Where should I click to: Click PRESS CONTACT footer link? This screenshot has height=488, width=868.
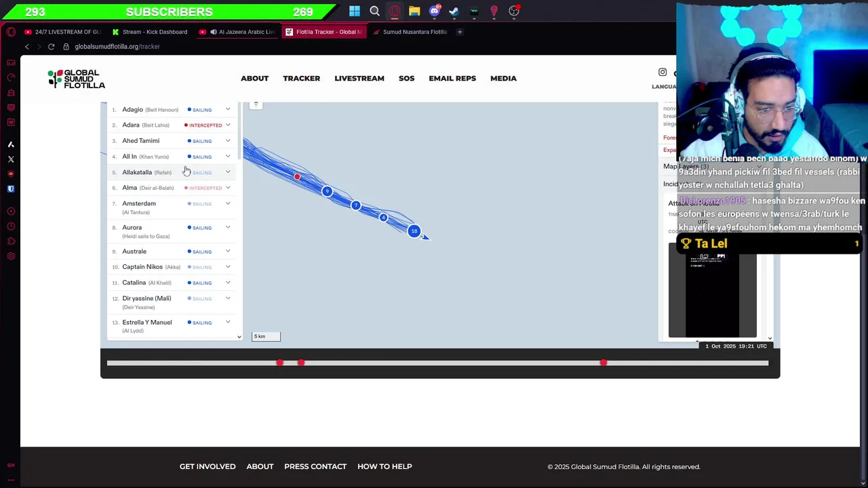click(315, 466)
